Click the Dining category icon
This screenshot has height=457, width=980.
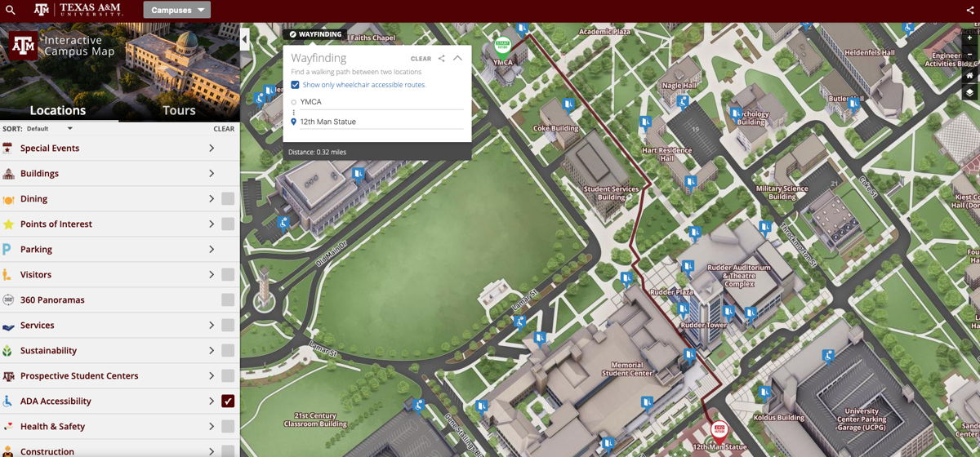click(x=8, y=199)
